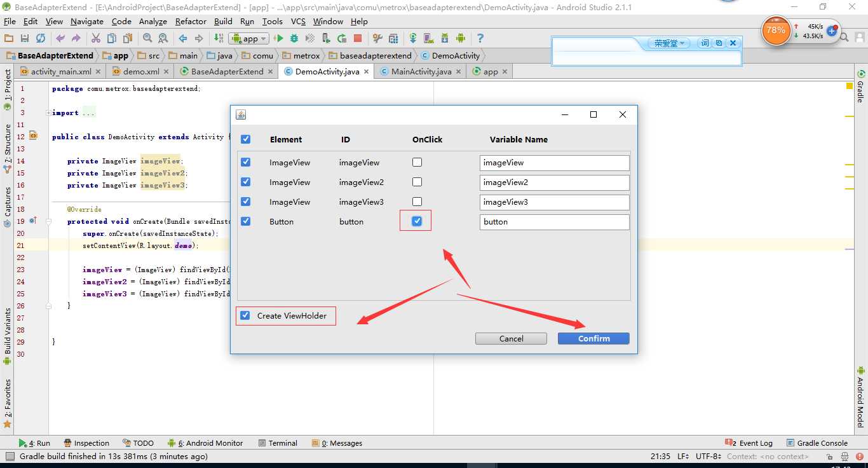This screenshot has width=868, height=468.
Task: Open the Event Log panel
Action: tap(749, 443)
